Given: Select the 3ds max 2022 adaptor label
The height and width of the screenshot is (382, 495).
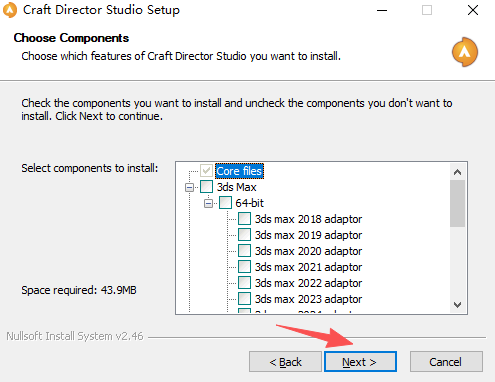Looking at the screenshot, I should 308,283.
